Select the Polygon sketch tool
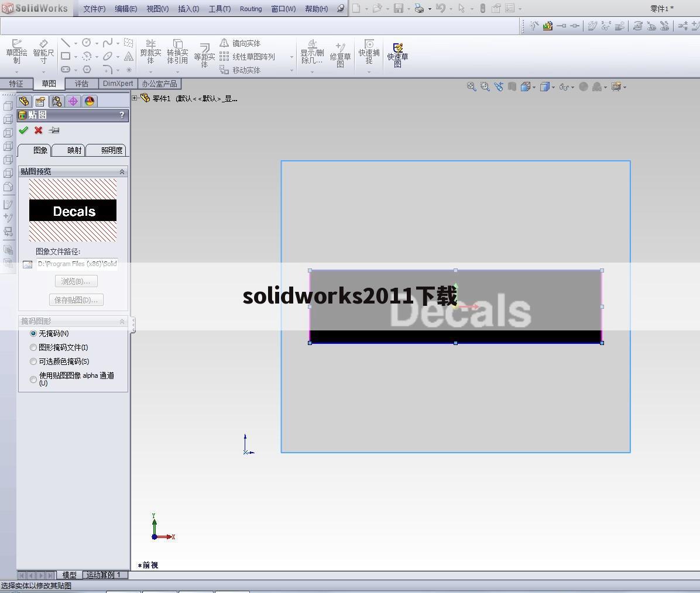Image resolution: width=700 pixels, height=593 pixels. coord(87,70)
